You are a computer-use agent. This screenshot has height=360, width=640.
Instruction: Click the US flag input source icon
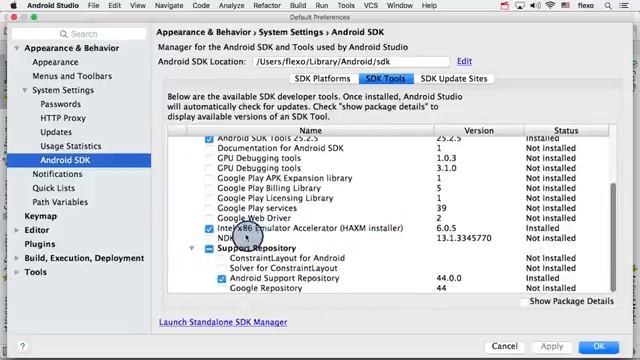[565, 5]
